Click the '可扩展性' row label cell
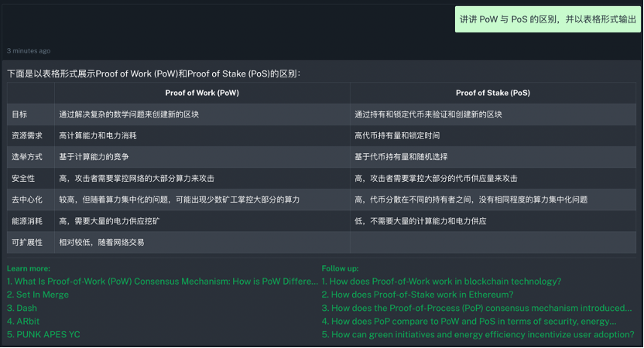644x348 pixels. [27, 242]
